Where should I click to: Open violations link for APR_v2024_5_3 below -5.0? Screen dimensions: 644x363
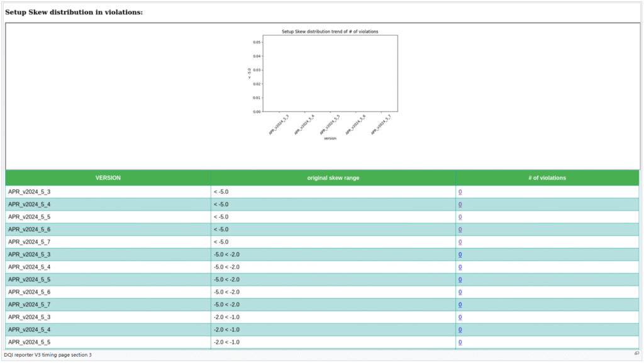coord(460,192)
